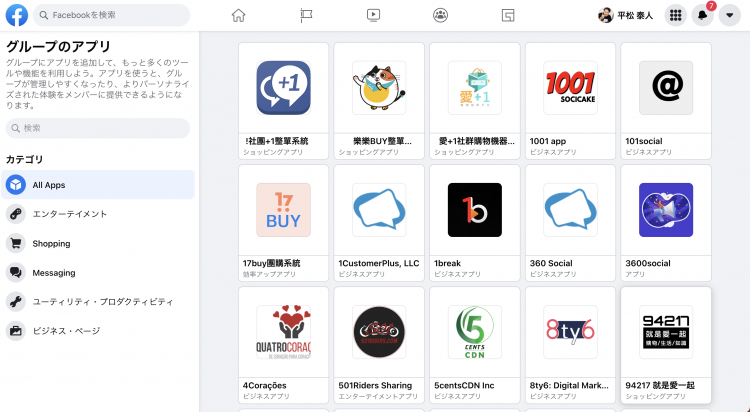Click the 樂樂BUY整單... title
The width and height of the screenshot is (750, 412).
click(382, 141)
